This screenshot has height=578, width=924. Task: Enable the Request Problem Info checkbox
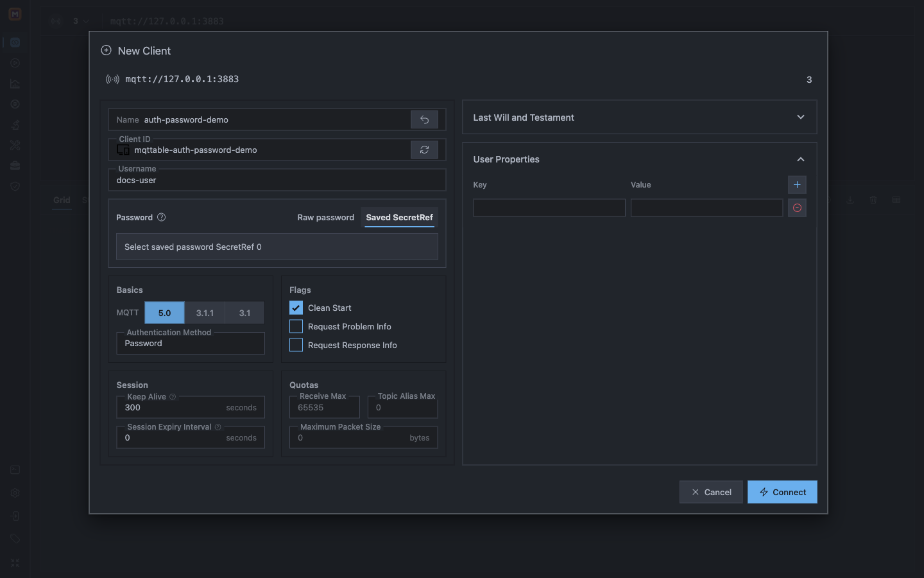[296, 326]
